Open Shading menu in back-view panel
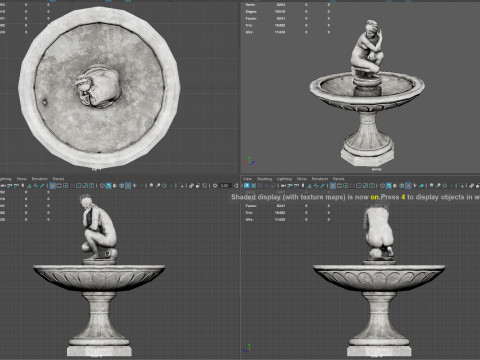 click(x=264, y=179)
